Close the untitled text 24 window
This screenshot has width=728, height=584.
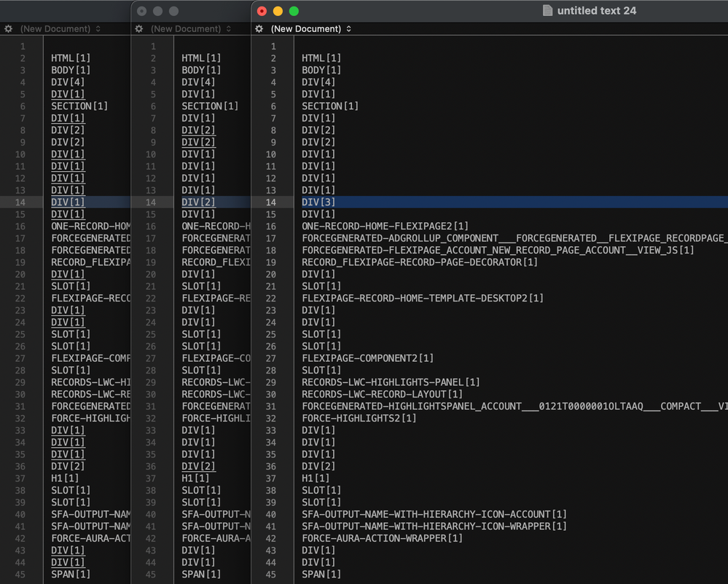pos(262,11)
